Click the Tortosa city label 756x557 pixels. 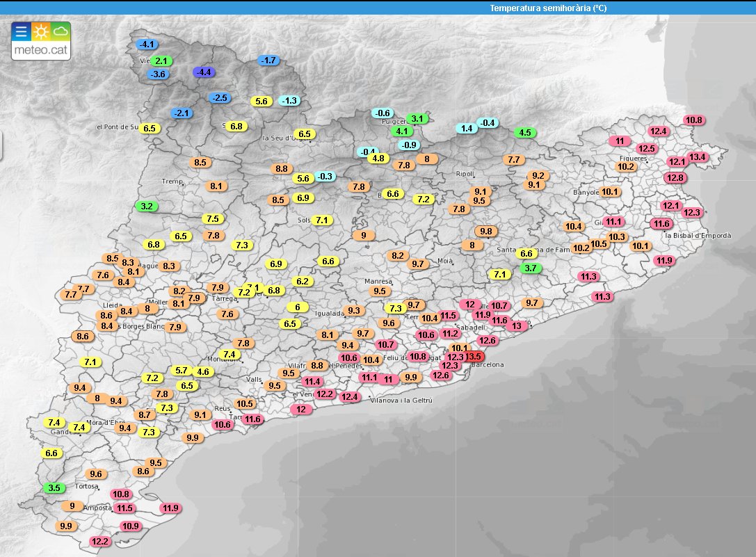coord(86,486)
